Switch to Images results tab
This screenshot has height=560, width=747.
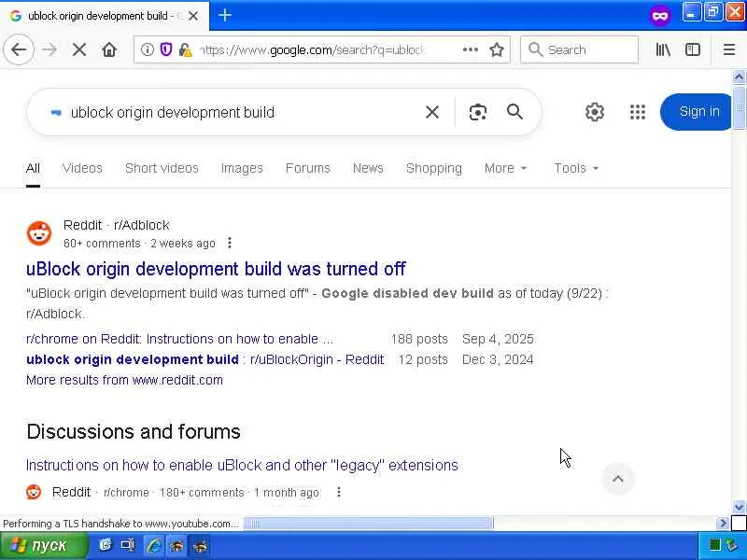(242, 168)
